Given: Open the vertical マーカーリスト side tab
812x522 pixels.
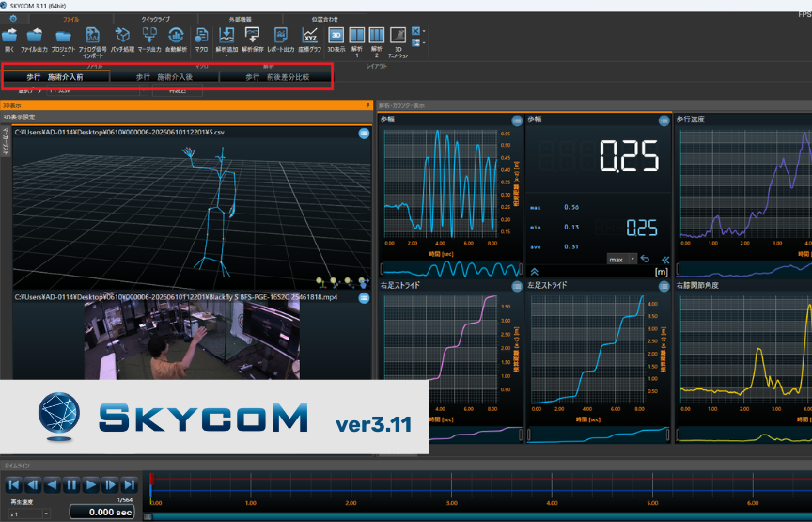Looking at the screenshot, I should (x=6, y=143).
